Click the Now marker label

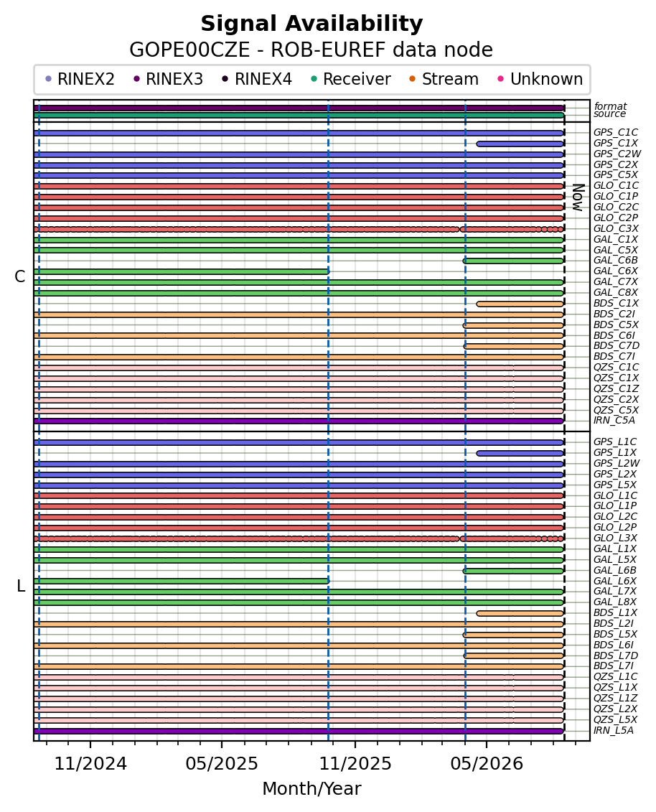tap(578, 197)
